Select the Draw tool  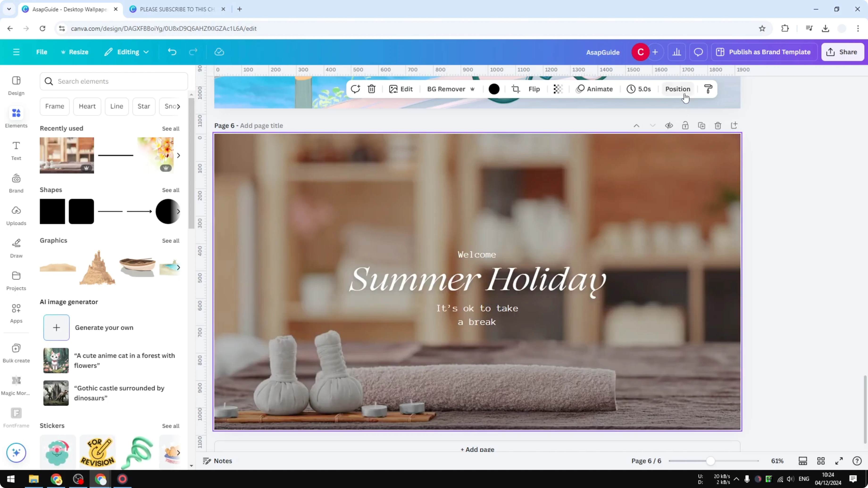point(16,248)
